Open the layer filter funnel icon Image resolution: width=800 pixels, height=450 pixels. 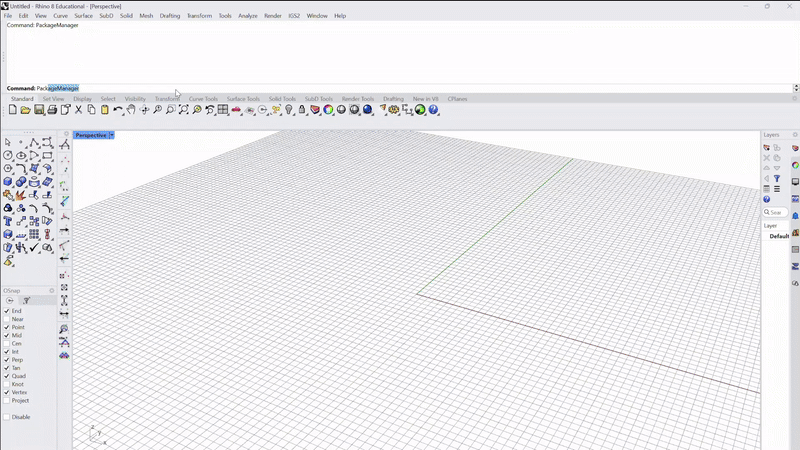click(x=777, y=179)
